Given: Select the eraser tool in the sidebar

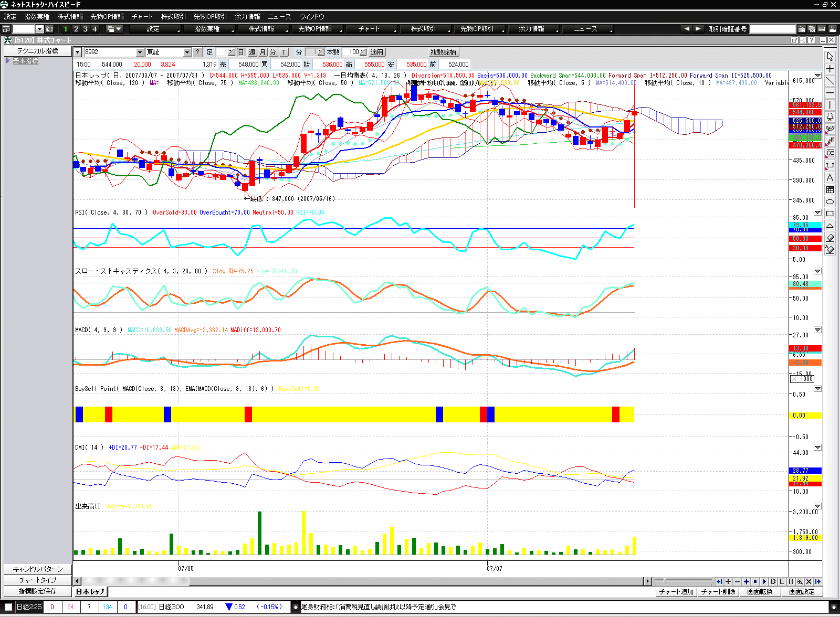Looking at the screenshot, I should [x=830, y=238].
